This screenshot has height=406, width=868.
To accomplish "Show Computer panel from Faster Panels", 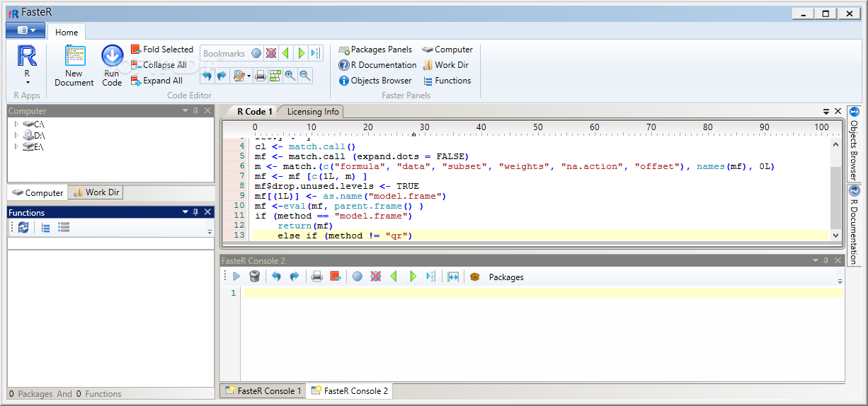I will click(447, 50).
